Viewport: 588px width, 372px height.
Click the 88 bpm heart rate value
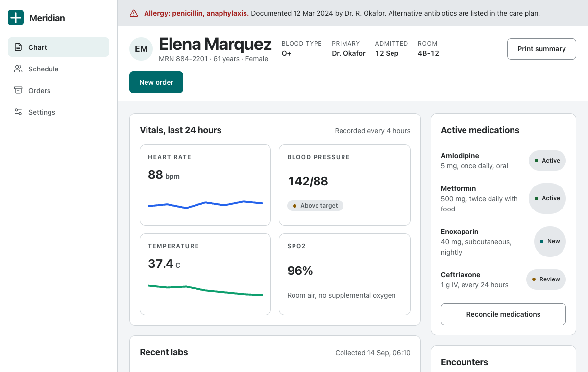click(164, 175)
